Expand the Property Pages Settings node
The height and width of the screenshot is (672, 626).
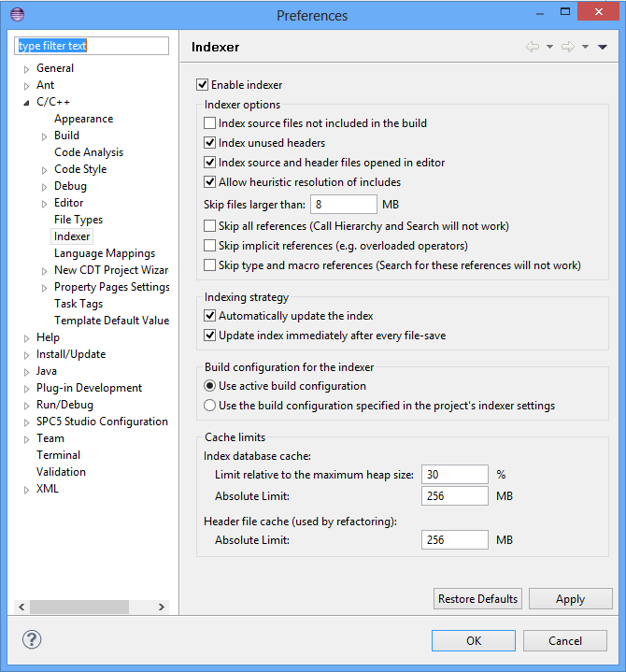coord(44,288)
